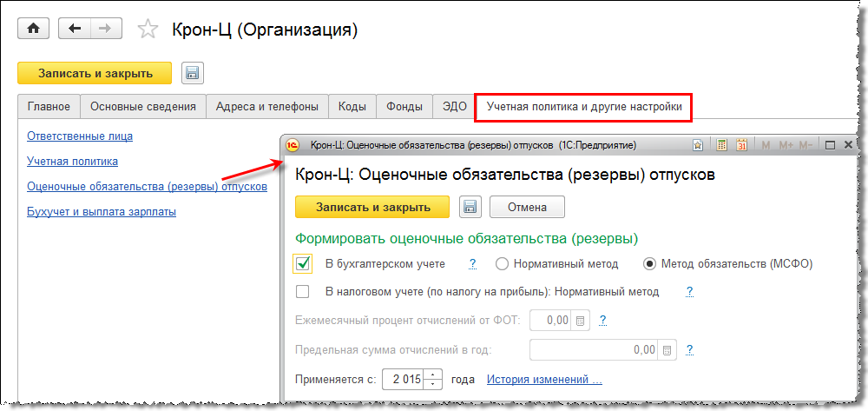Show help for В налоговом учете option

tap(690, 292)
